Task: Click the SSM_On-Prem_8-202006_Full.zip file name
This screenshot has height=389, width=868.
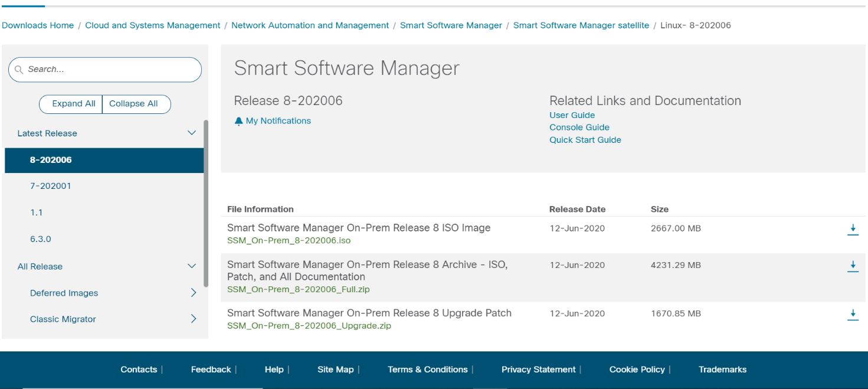Action: [x=299, y=289]
